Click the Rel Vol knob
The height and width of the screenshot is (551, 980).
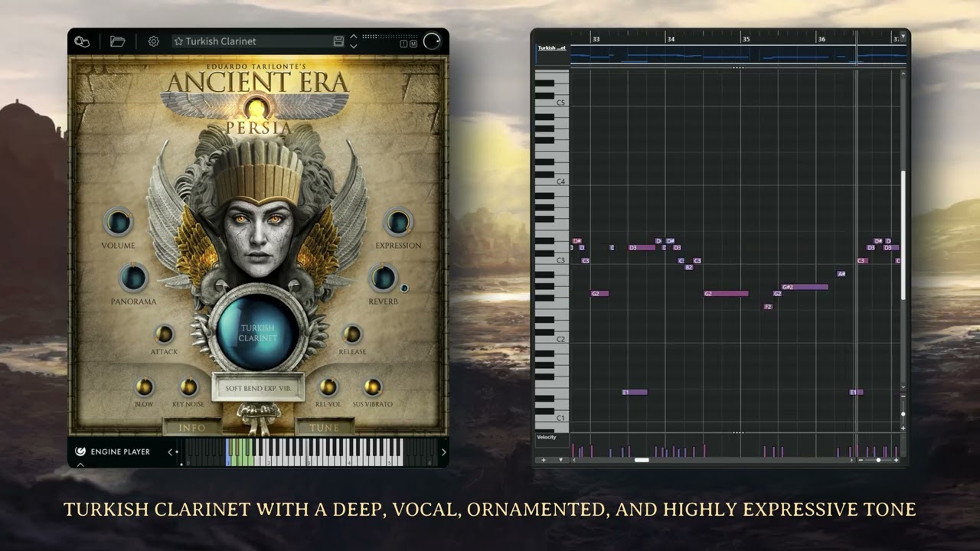(x=328, y=387)
